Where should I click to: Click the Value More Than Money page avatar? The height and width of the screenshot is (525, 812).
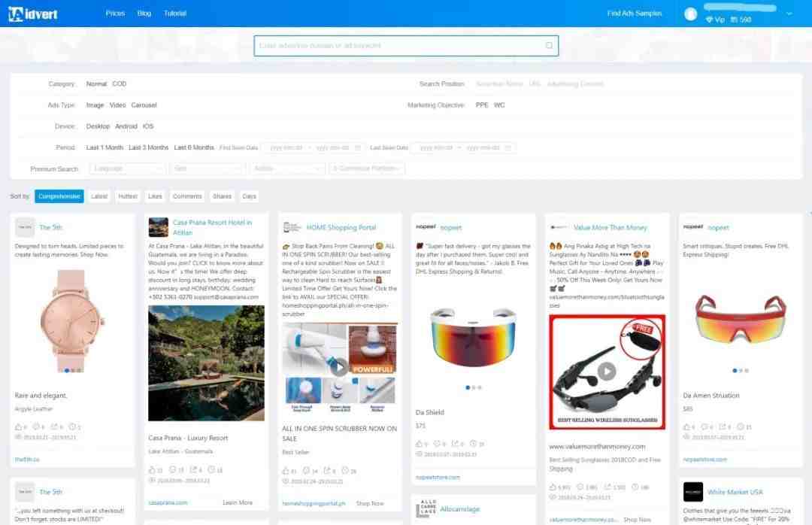tap(559, 227)
